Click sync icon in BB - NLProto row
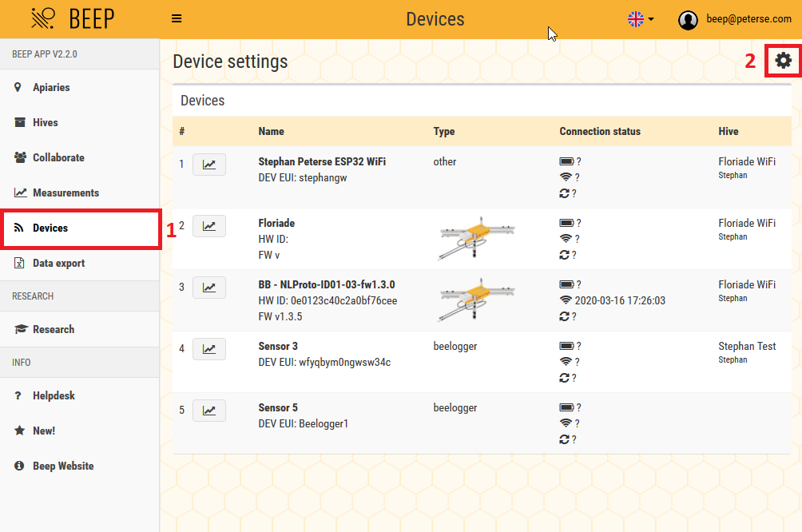The height and width of the screenshot is (532, 802). pos(564,316)
